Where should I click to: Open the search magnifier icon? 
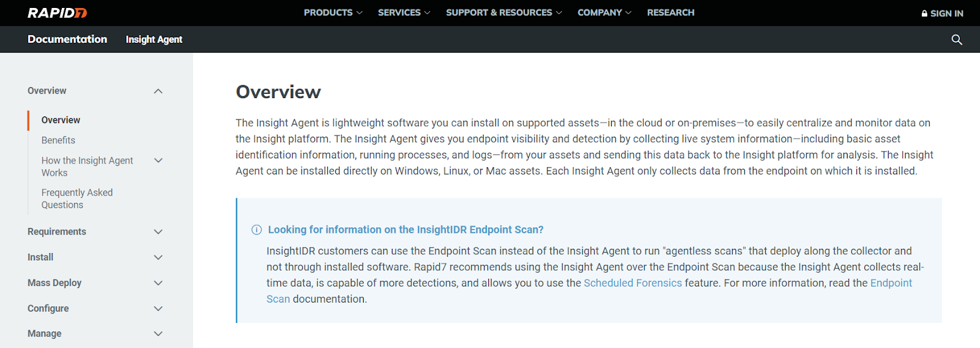pyautogui.click(x=957, y=40)
